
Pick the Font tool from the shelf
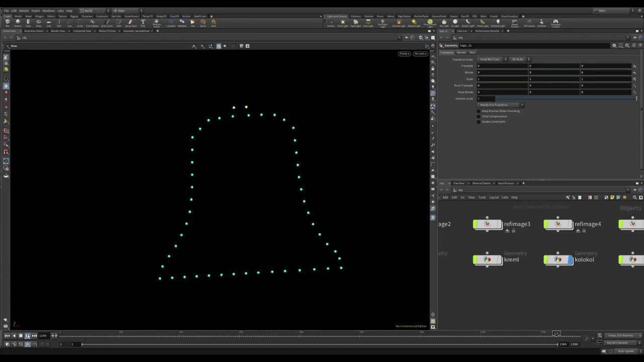[x=143, y=23]
